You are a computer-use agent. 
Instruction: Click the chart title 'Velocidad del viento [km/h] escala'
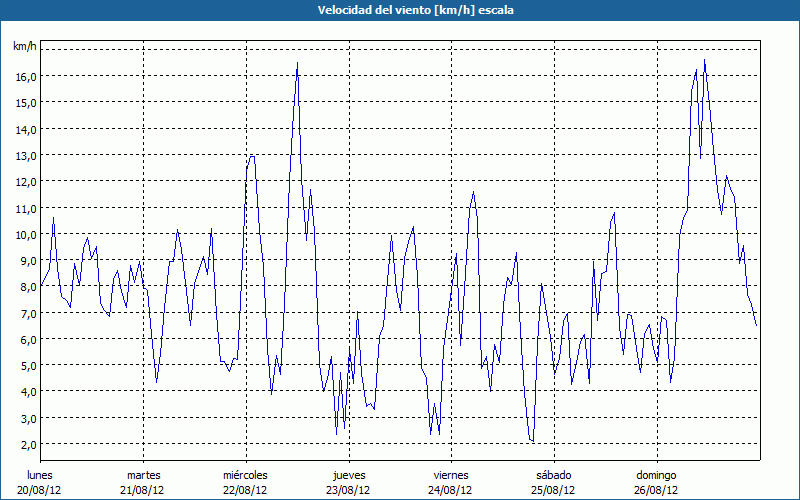(x=399, y=10)
